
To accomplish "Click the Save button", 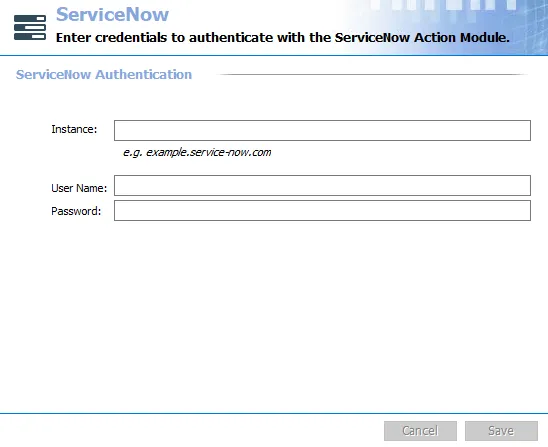I will click(501, 431).
